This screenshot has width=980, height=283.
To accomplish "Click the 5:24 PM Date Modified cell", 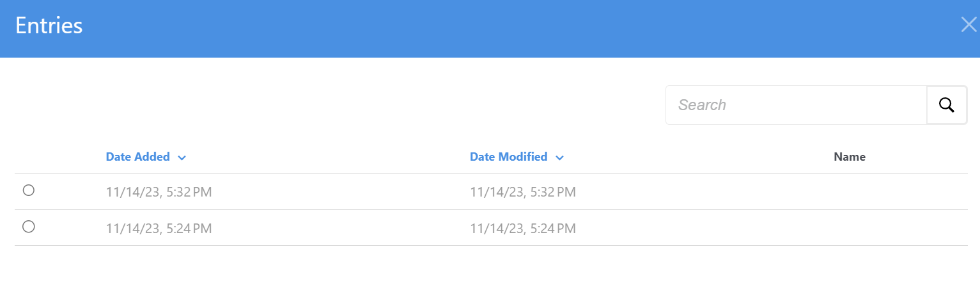I will pos(522,228).
